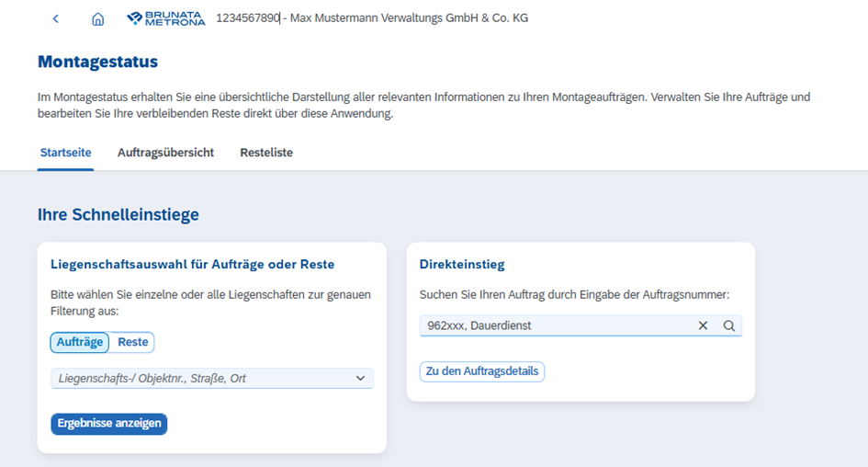
Task: Click the Montagestatus page heading
Action: 97,62
